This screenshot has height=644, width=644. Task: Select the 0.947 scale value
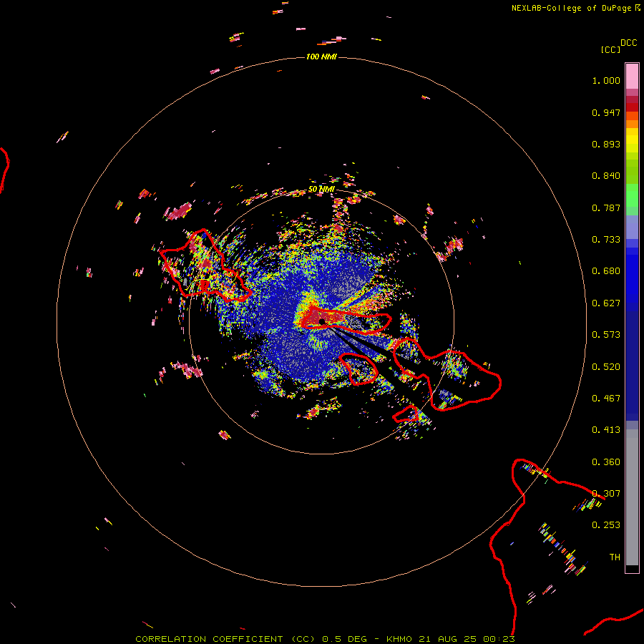(606, 112)
